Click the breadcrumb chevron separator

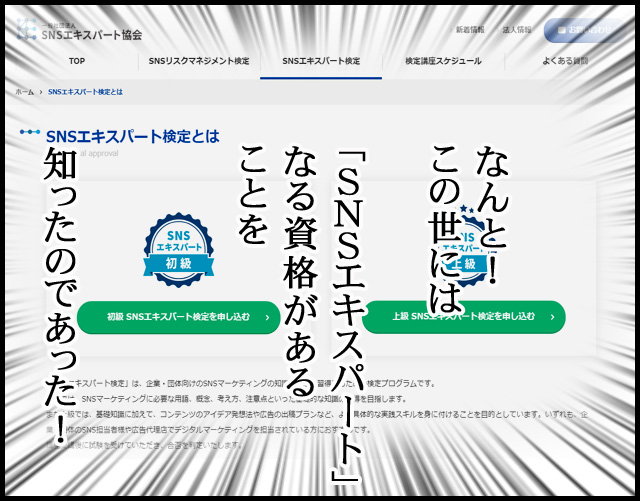tap(41, 92)
